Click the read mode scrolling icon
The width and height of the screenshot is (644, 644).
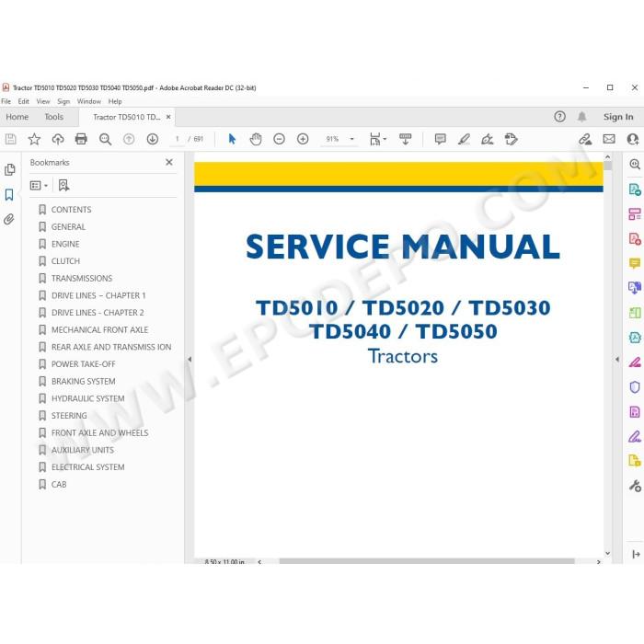pyautogui.click(x=406, y=139)
